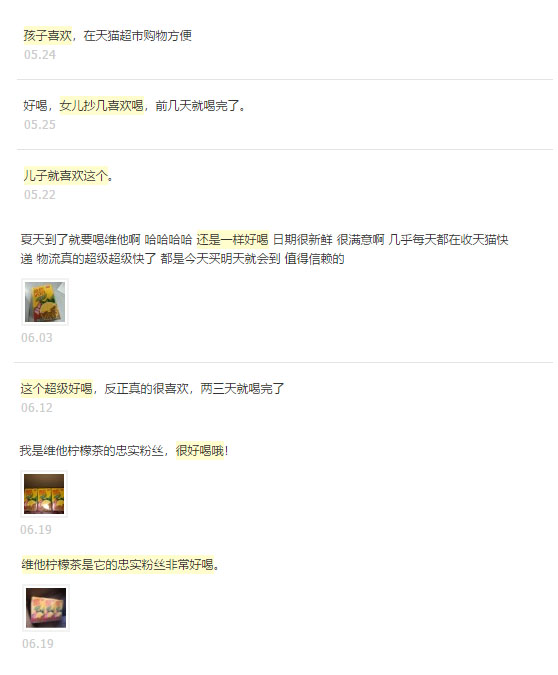Click the 06.12 review date
This screenshot has width=558, height=675.
(x=37, y=408)
